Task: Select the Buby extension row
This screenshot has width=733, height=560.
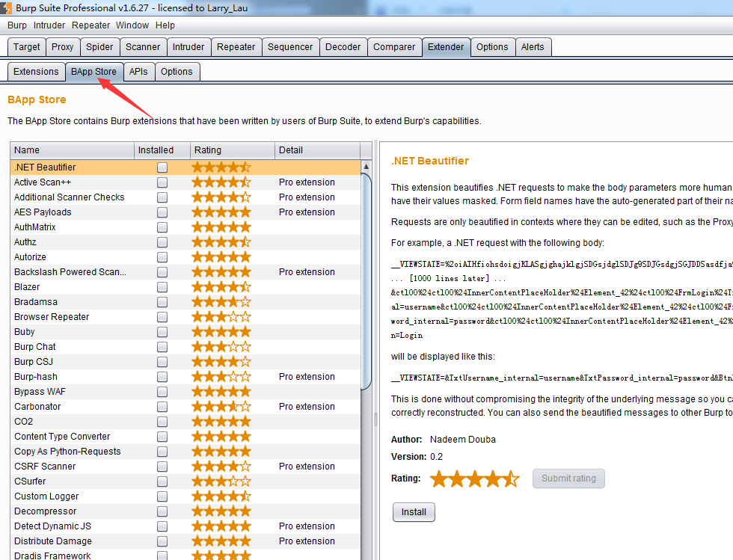Action: coord(185,332)
